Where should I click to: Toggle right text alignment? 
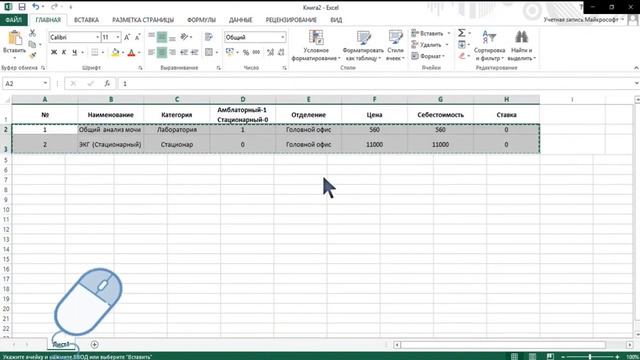[172, 52]
